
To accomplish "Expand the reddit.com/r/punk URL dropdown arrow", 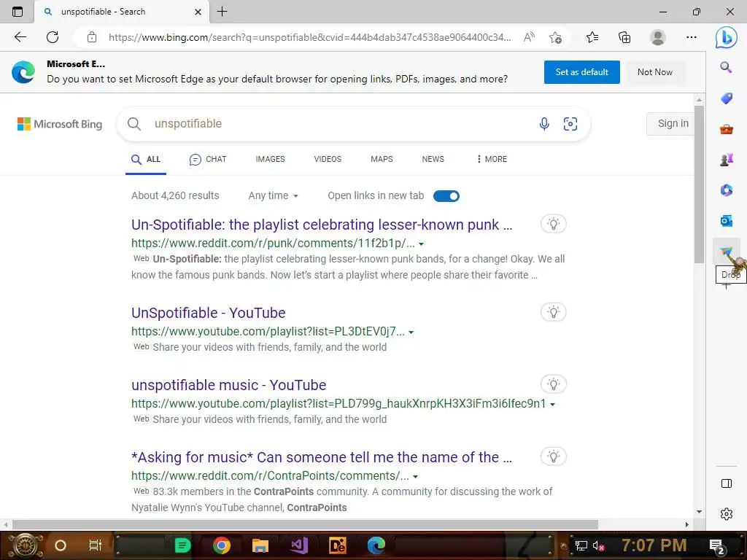I will [x=421, y=244].
